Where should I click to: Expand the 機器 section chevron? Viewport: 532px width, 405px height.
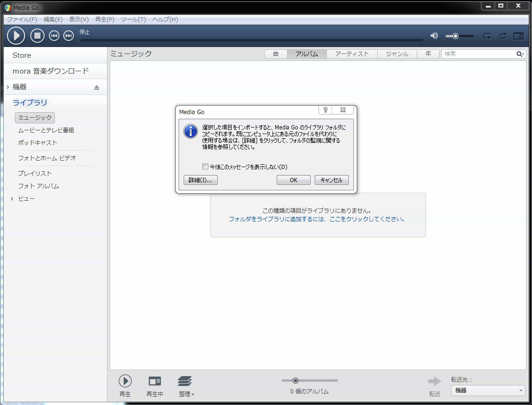(x=8, y=87)
